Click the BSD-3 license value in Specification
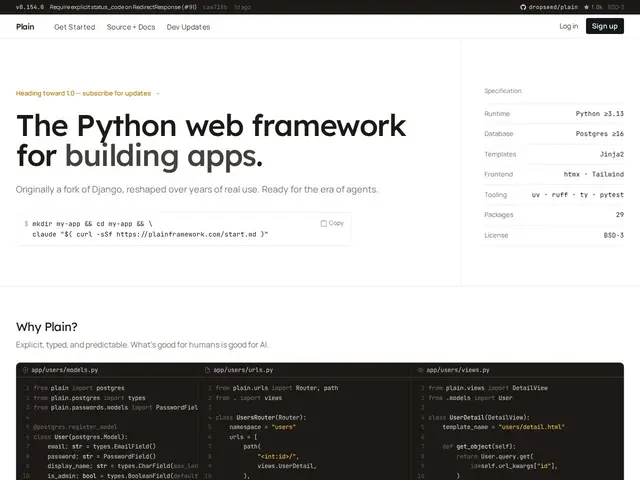This screenshot has width=640, height=480. pyautogui.click(x=613, y=235)
